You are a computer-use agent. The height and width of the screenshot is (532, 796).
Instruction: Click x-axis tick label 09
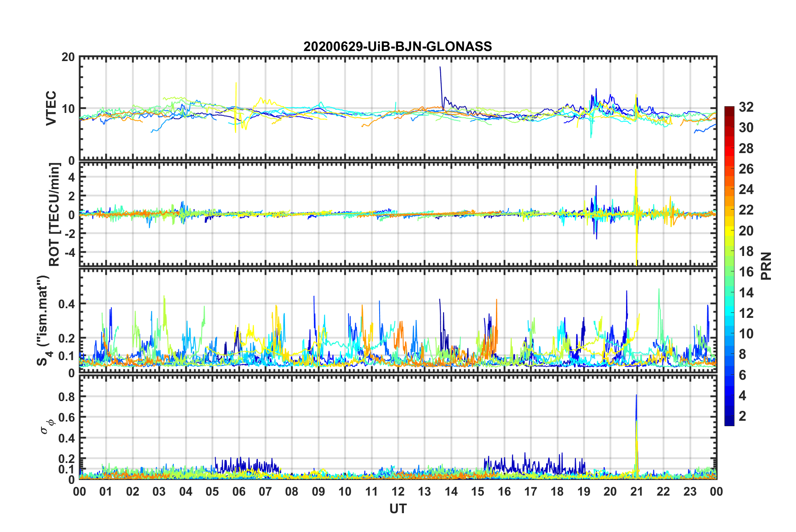[318, 491]
